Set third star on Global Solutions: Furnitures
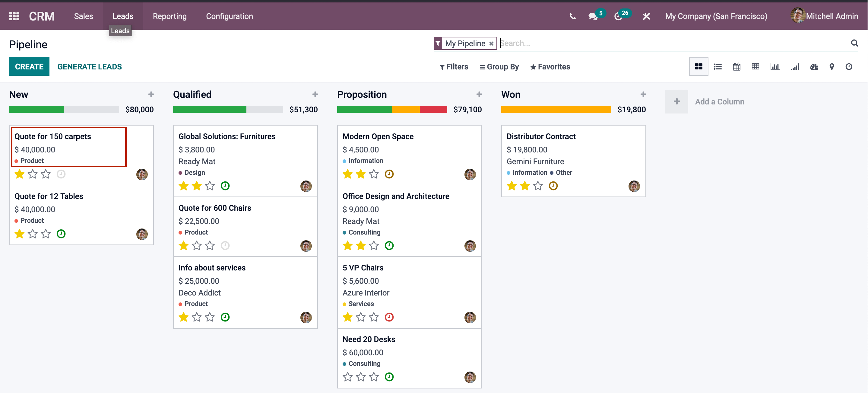This screenshot has width=868, height=393. [210, 186]
